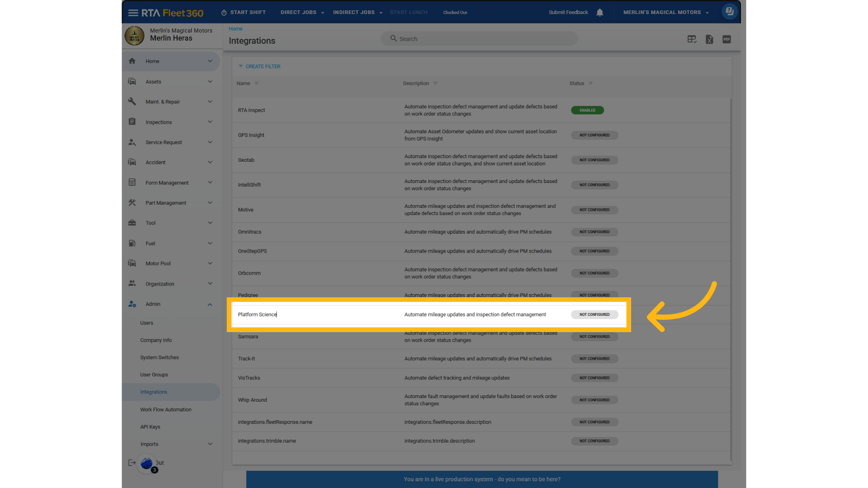
Task: Select System Switches in Admin menu
Action: pyautogui.click(x=159, y=357)
